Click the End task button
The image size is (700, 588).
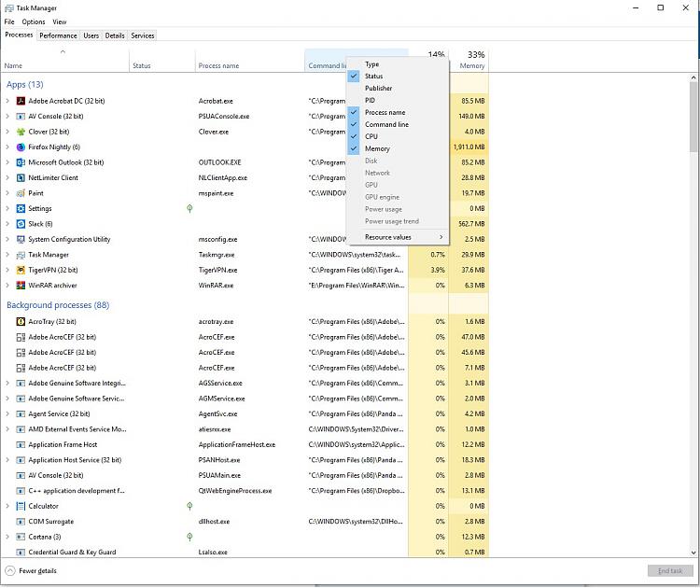coord(670,570)
